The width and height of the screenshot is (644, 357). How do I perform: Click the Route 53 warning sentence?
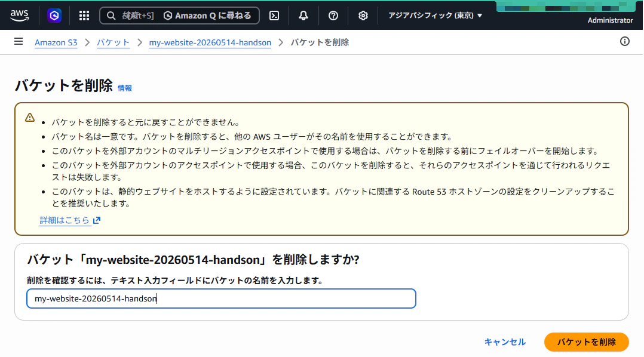pos(333,198)
